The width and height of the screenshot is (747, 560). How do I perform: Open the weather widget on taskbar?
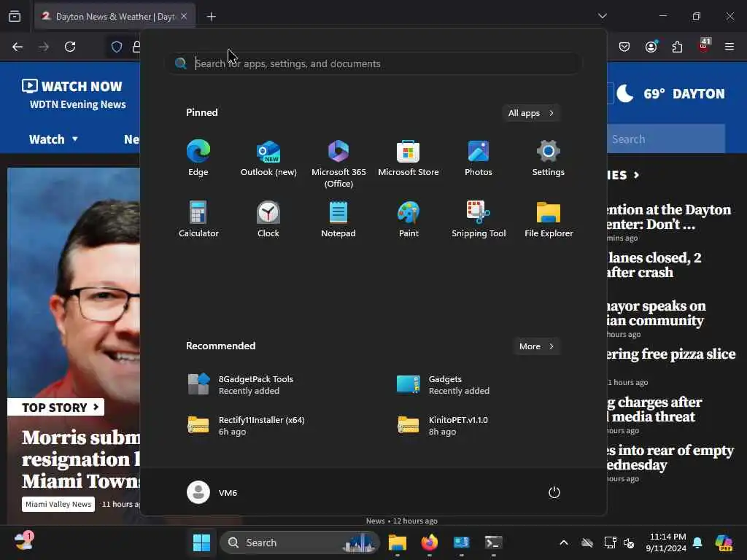[24, 542]
